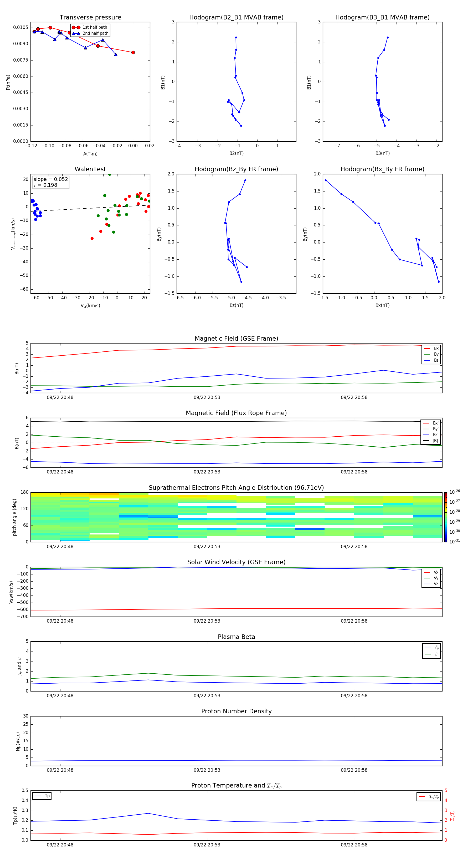Click the dashed fit line in WalenTest plot

point(90,208)
